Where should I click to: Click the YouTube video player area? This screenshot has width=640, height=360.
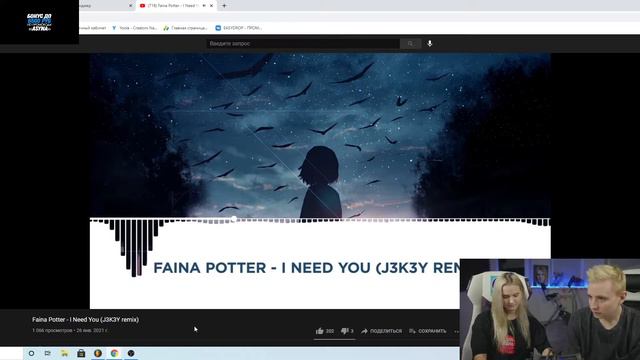pyautogui.click(x=320, y=181)
